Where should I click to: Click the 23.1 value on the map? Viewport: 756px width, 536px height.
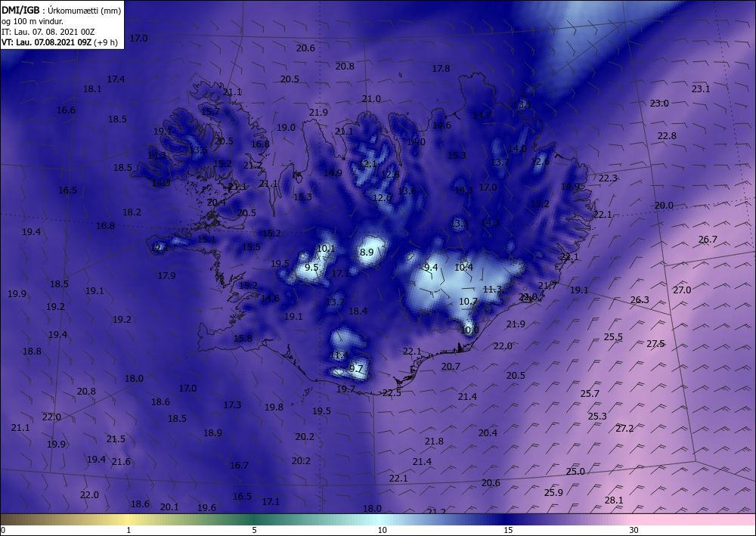click(x=701, y=89)
